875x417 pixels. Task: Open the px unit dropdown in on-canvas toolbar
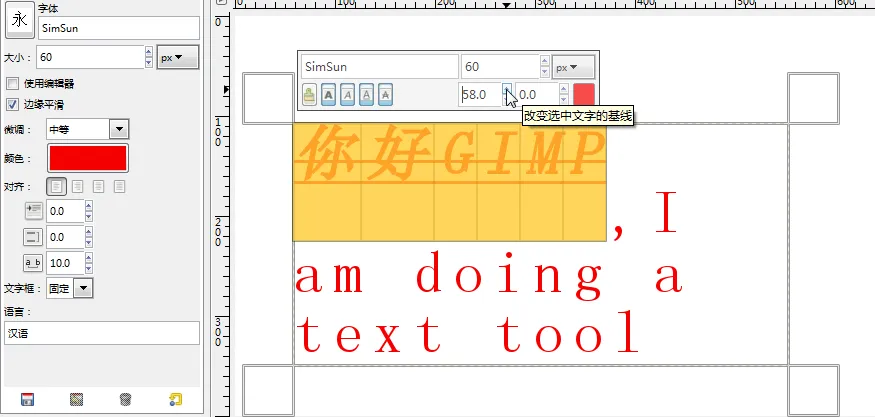point(573,67)
